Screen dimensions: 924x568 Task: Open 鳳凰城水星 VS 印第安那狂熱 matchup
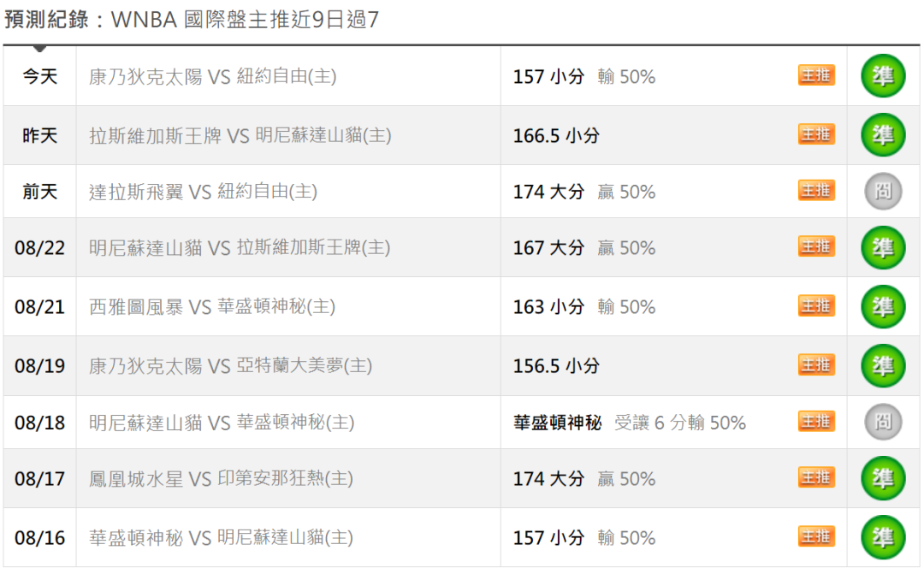pos(221,478)
